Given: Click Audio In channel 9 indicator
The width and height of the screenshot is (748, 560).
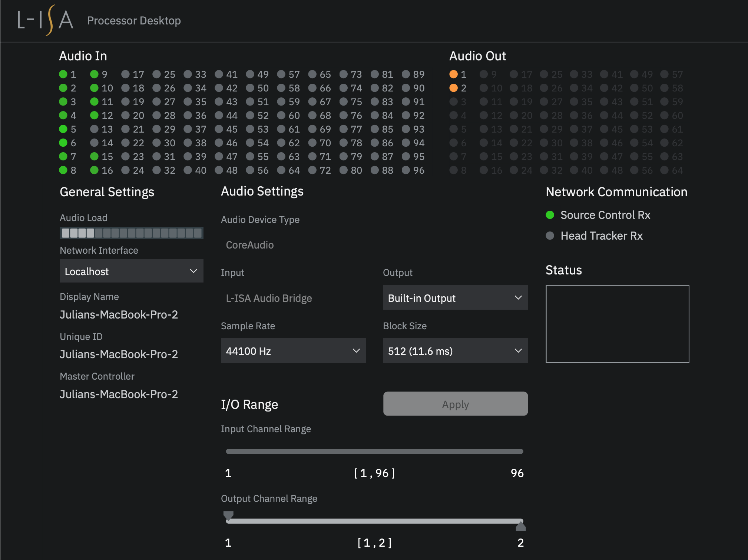Looking at the screenshot, I should pyautogui.click(x=94, y=74).
